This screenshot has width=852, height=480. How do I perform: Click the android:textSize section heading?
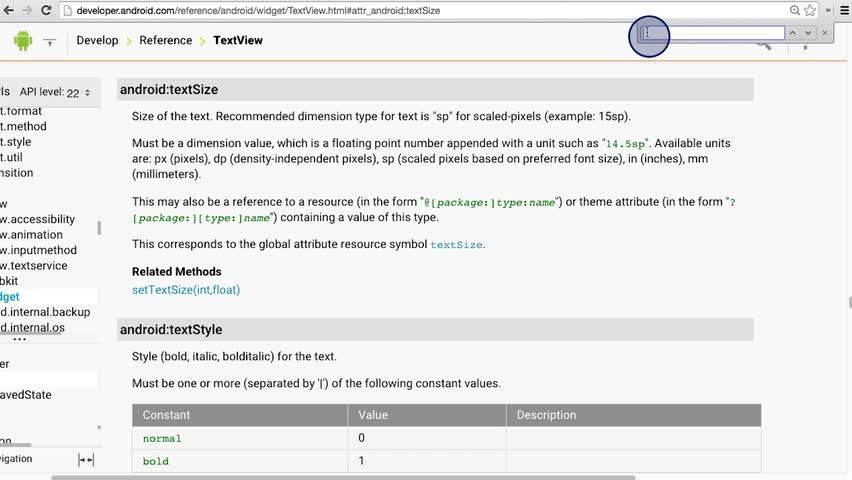pyautogui.click(x=168, y=90)
